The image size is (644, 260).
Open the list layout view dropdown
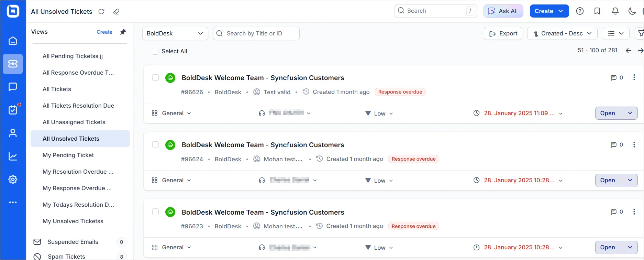pyautogui.click(x=616, y=33)
